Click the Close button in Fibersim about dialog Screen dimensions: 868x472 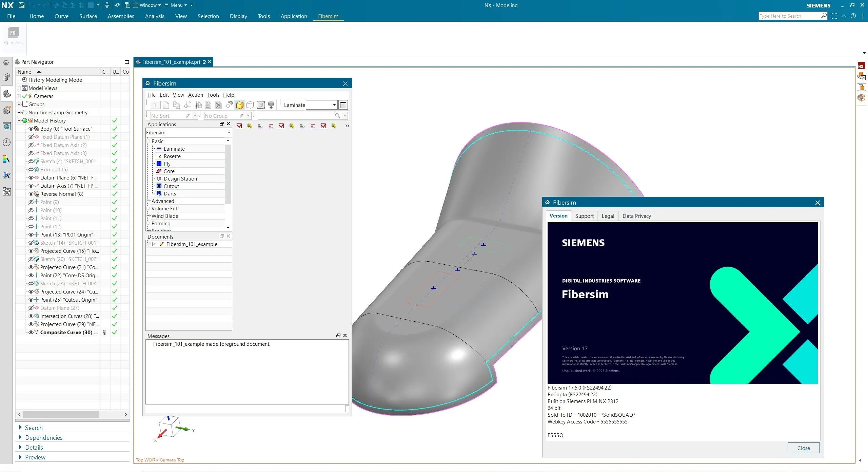(x=804, y=448)
